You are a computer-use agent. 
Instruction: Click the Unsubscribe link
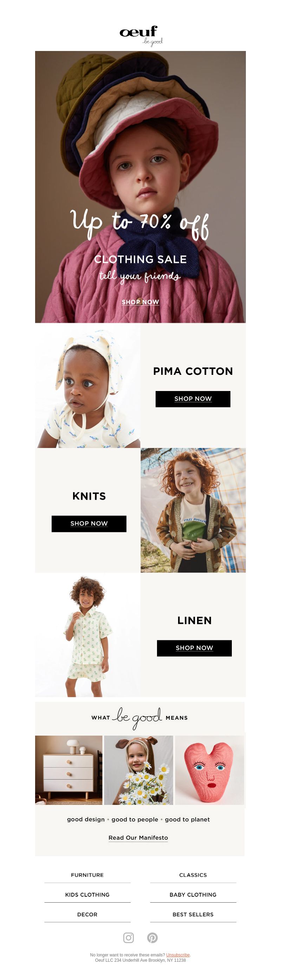[178, 955]
